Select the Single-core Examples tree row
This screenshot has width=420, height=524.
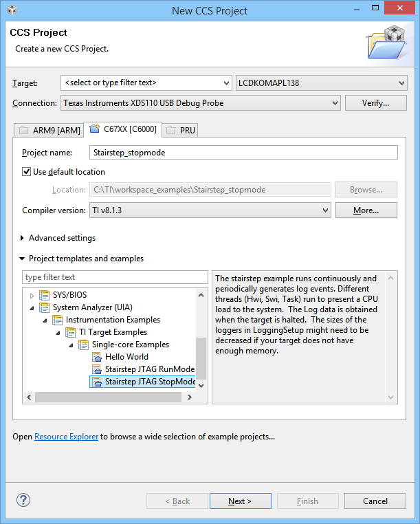coord(131,345)
